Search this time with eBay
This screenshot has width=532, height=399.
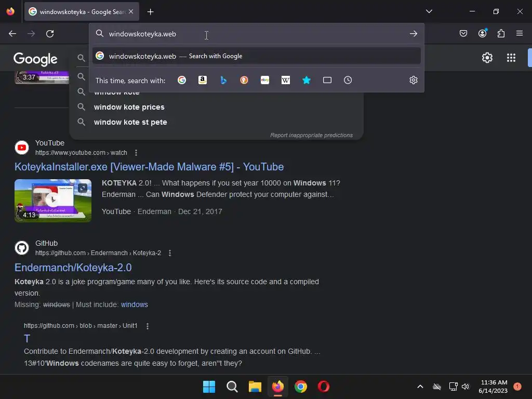265,80
